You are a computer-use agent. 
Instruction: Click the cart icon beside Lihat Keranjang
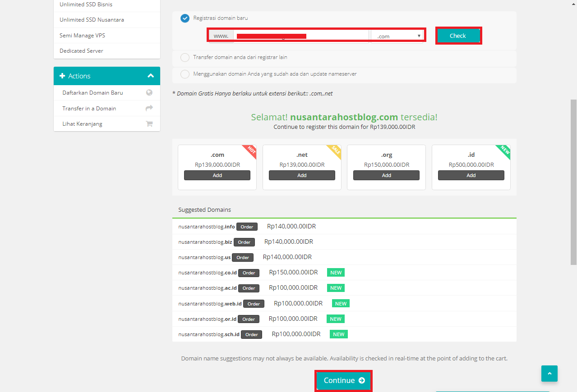(x=149, y=124)
